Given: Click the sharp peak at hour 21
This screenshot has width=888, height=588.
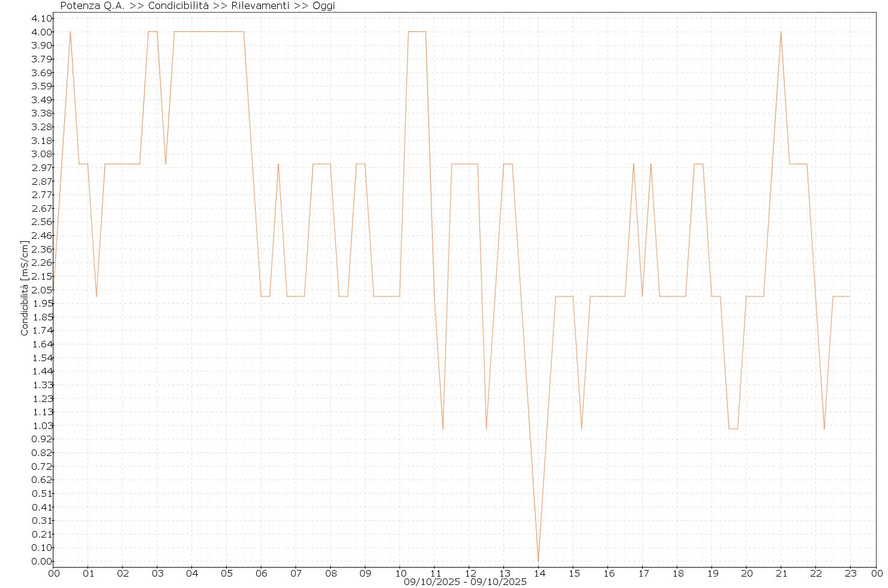Looking at the screenshot, I should click(781, 32).
